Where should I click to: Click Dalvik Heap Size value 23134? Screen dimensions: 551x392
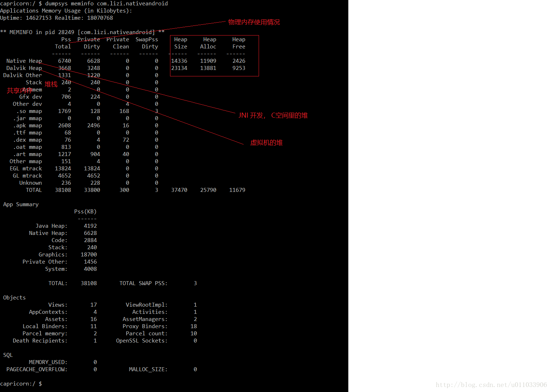pyautogui.click(x=179, y=68)
